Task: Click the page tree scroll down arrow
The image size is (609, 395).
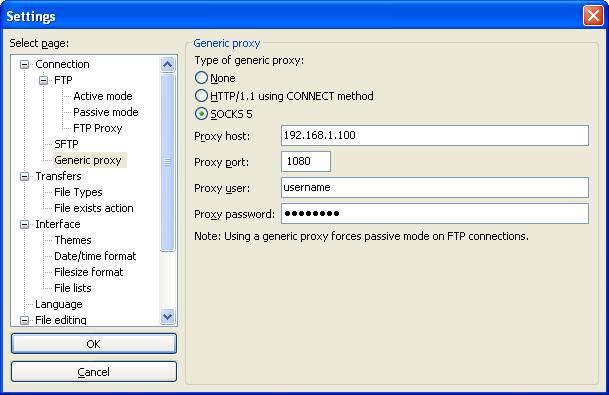Action: tap(167, 317)
